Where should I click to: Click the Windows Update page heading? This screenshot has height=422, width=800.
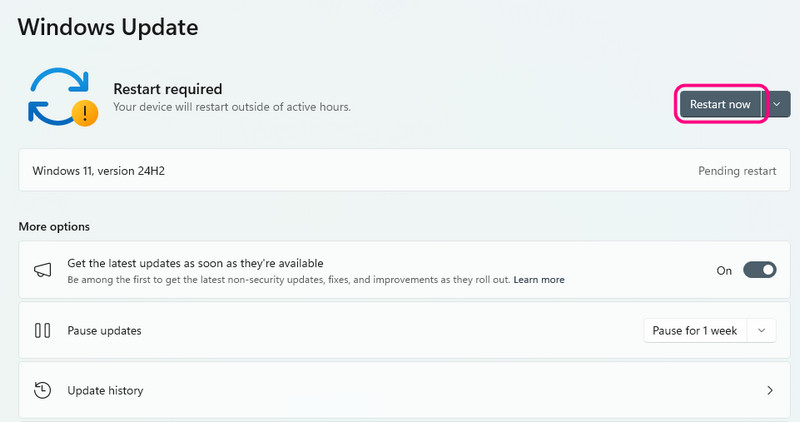tap(108, 27)
